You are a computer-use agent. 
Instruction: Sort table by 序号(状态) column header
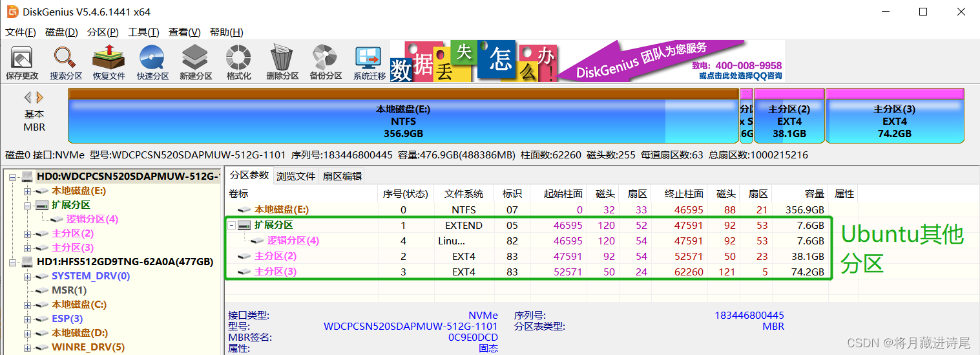coord(406,193)
